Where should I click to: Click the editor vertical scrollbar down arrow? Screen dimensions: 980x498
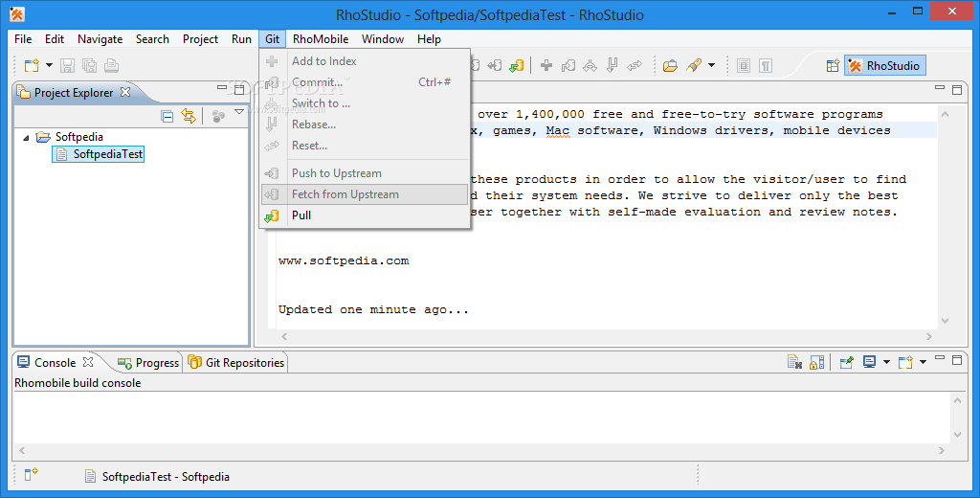click(x=945, y=320)
